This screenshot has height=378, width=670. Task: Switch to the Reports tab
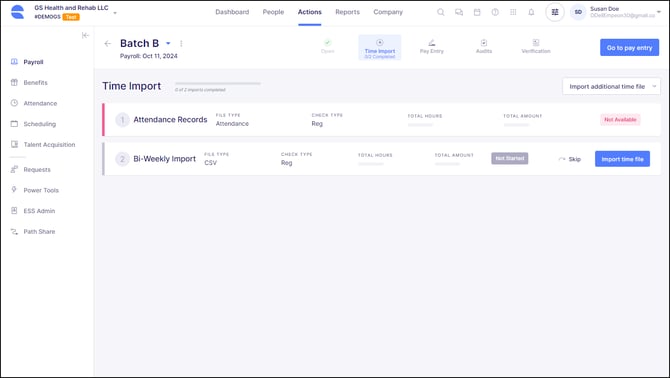click(347, 12)
